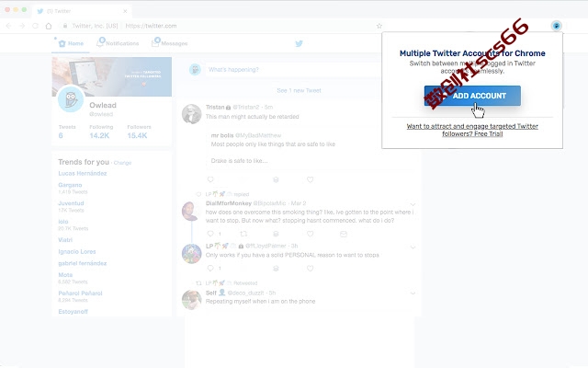Screen dimensions: 588x368
Task: Navigate back in browser history
Action: pyautogui.click(x=8, y=26)
